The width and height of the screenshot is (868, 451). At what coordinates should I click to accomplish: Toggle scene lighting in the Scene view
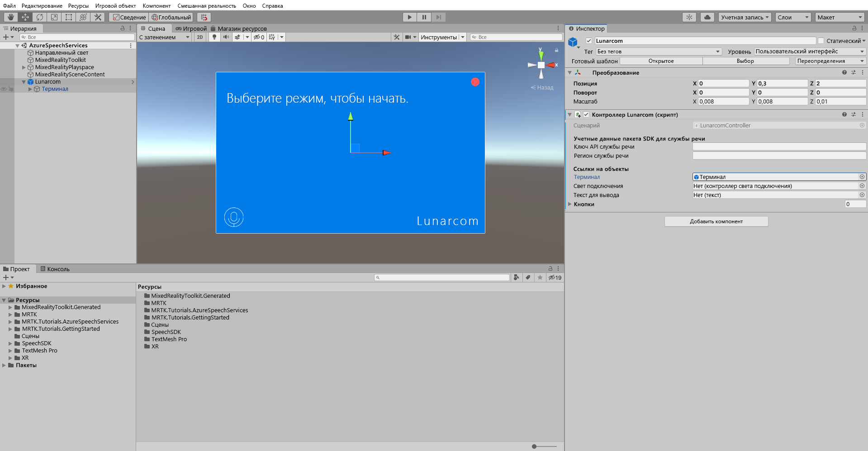pos(214,37)
